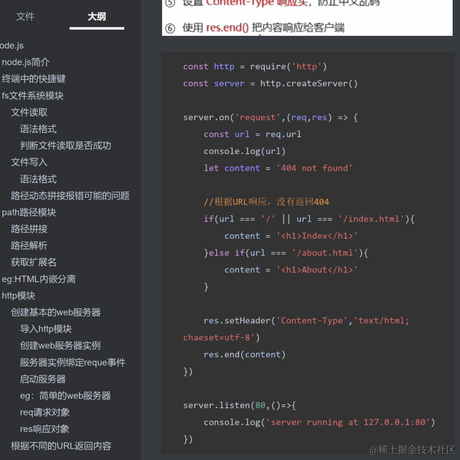Jump to eg:HTML内嵌分离 section
Screen dimensions: 460x460
coord(39,279)
